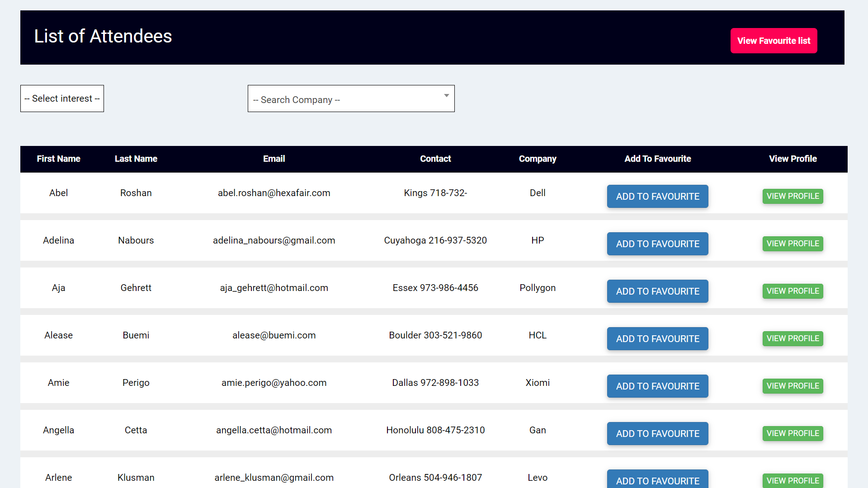Add Aja Gehrett to favourites
The height and width of the screenshot is (488, 868).
point(657,291)
